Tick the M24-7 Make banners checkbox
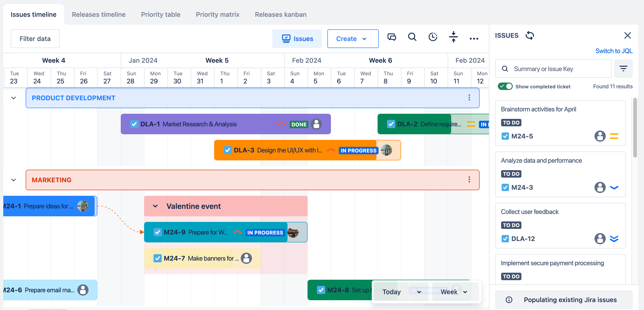 [x=158, y=258]
